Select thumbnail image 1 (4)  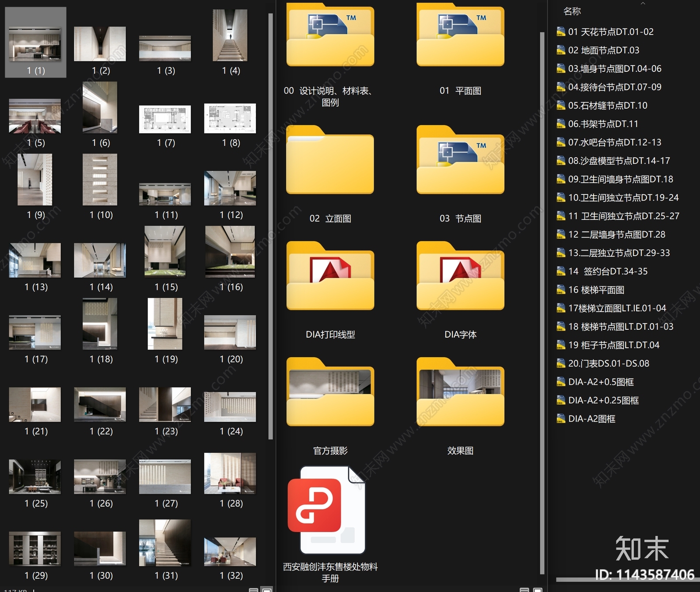point(230,42)
